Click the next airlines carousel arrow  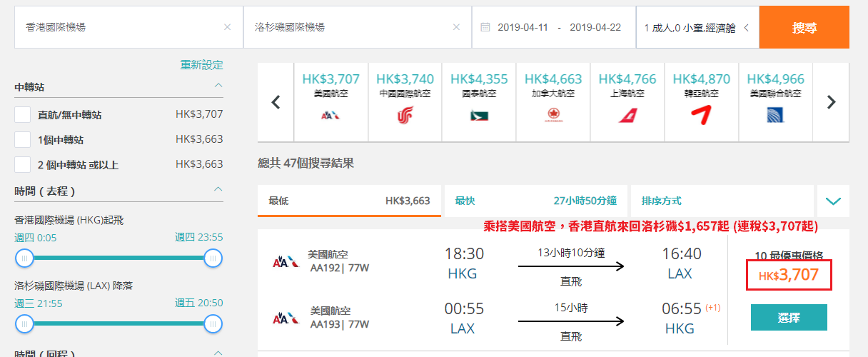(x=831, y=102)
